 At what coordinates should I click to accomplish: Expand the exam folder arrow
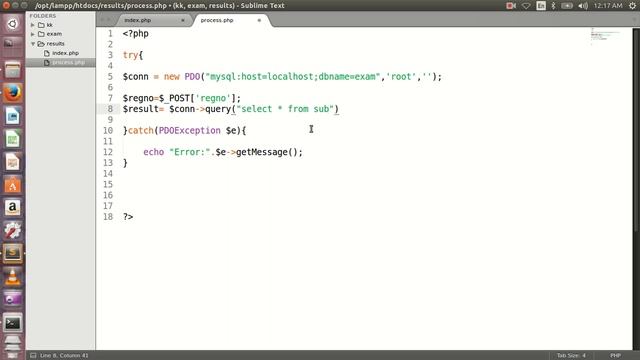tap(33, 34)
